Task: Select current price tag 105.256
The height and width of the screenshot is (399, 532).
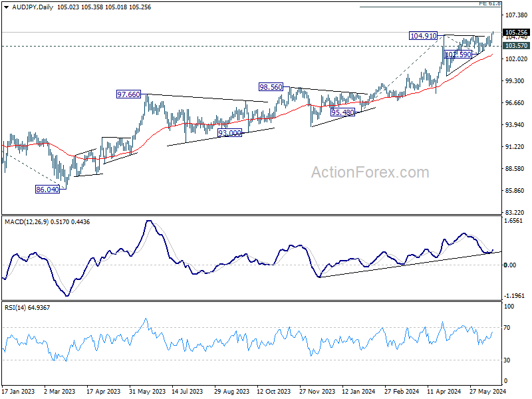Action: pyautogui.click(x=516, y=32)
